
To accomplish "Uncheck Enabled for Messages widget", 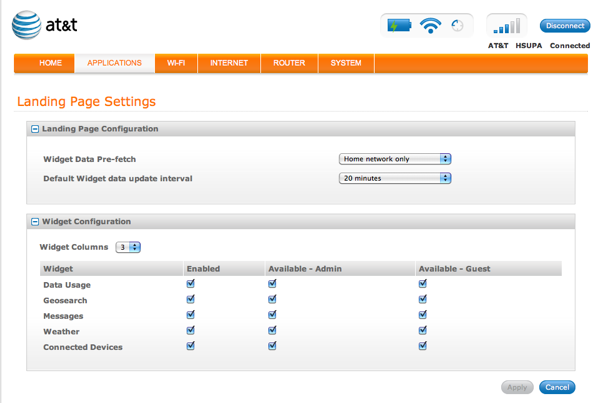I will click(x=191, y=315).
